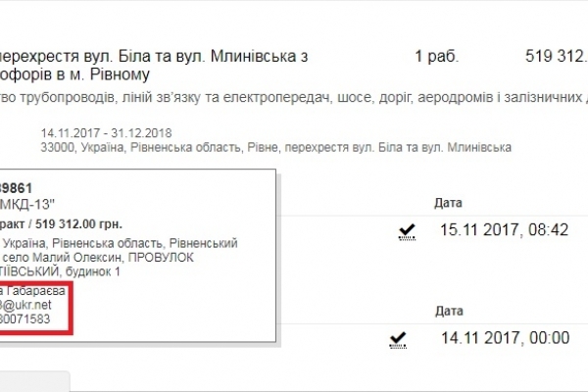Select the gray tab at the bottom left
Screen dimensions: 588x392
34,381
